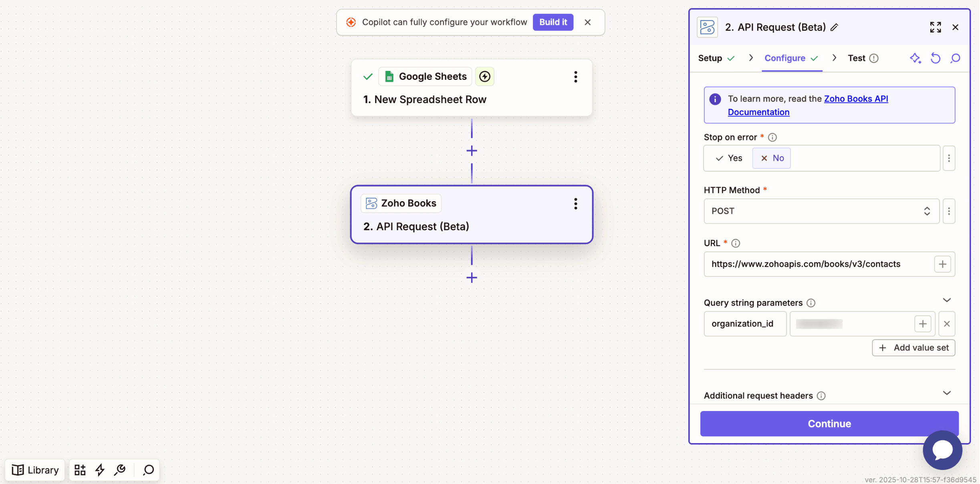The width and height of the screenshot is (980, 484).
Task: Select the lightning bolt trigger icon on Google Sheets step
Action: tap(484, 76)
